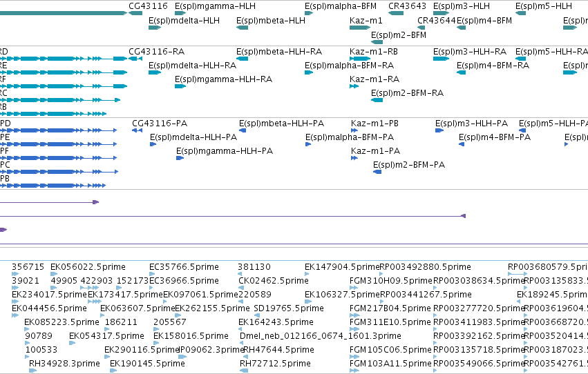
Task: Click EST label EK164243.5prime
Action: 276,322
